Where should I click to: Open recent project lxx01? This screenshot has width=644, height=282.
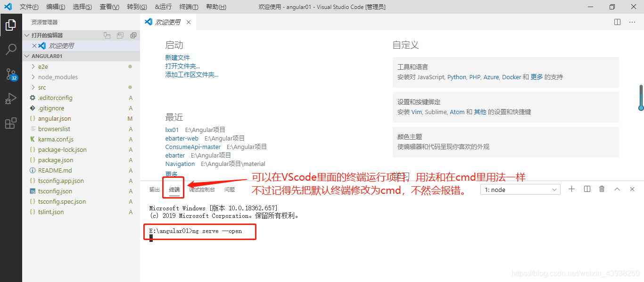point(172,130)
